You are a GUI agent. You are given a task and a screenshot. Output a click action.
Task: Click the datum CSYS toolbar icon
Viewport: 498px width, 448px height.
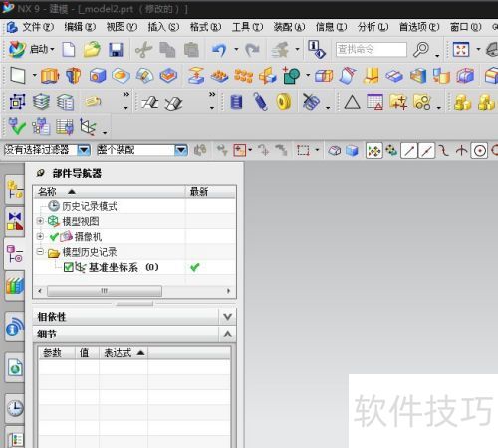point(88,127)
